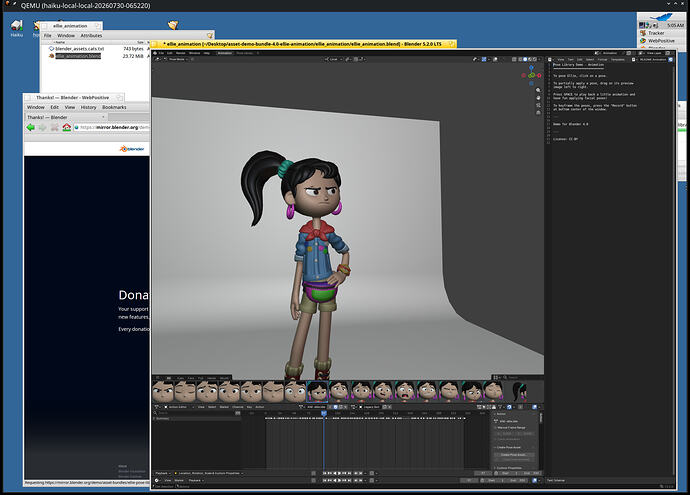Open Blender's File menu

[161, 53]
